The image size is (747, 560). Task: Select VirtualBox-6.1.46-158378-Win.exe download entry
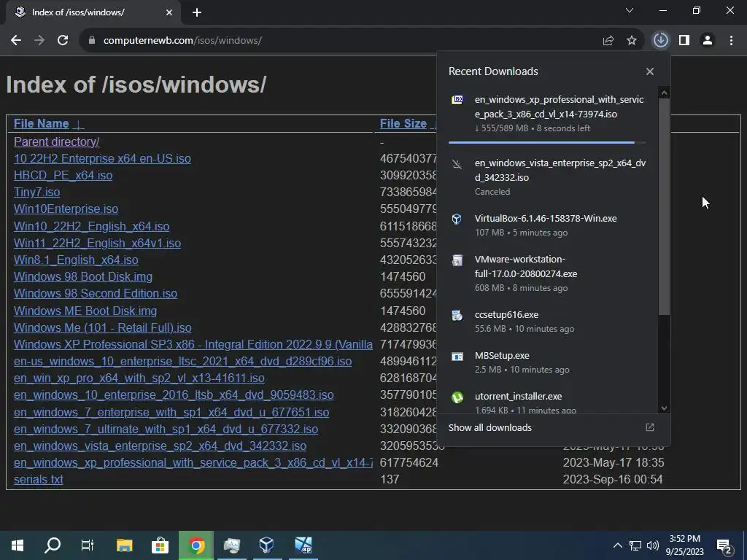(547, 225)
